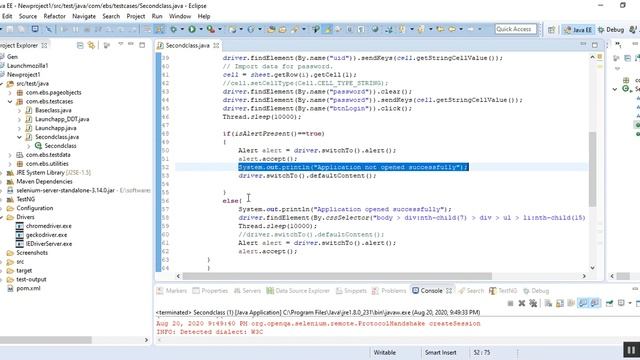This screenshot has height=360, width=640.
Task: Minimize the editor area
Action: point(583,44)
